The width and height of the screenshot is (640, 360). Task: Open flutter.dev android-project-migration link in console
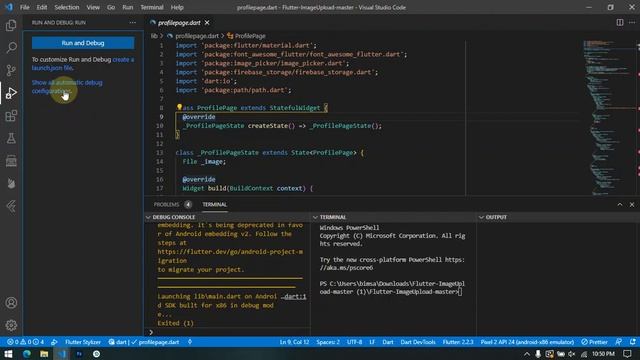click(230, 256)
